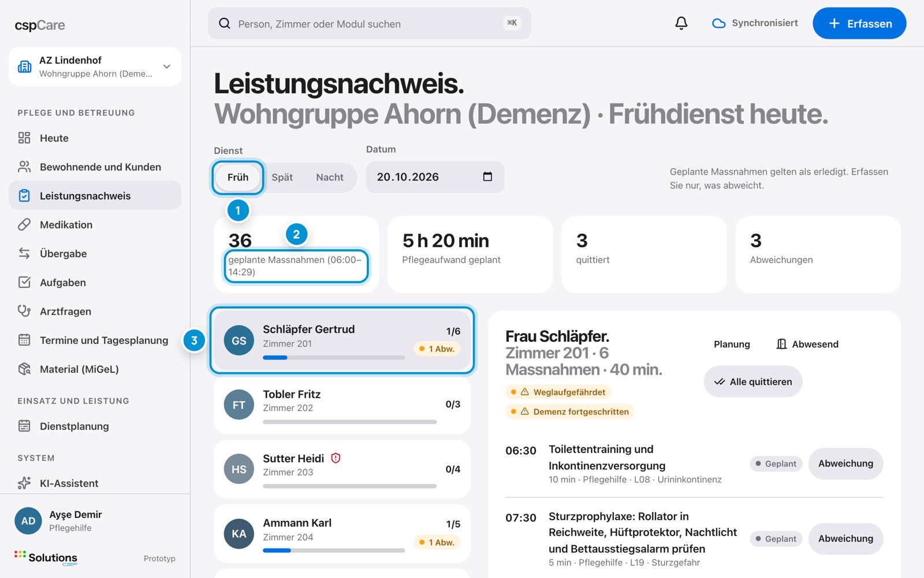This screenshot has height=578, width=924.
Task: Click the Bewohnende und Kunden people icon
Action: pyautogui.click(x=24, y=166)
